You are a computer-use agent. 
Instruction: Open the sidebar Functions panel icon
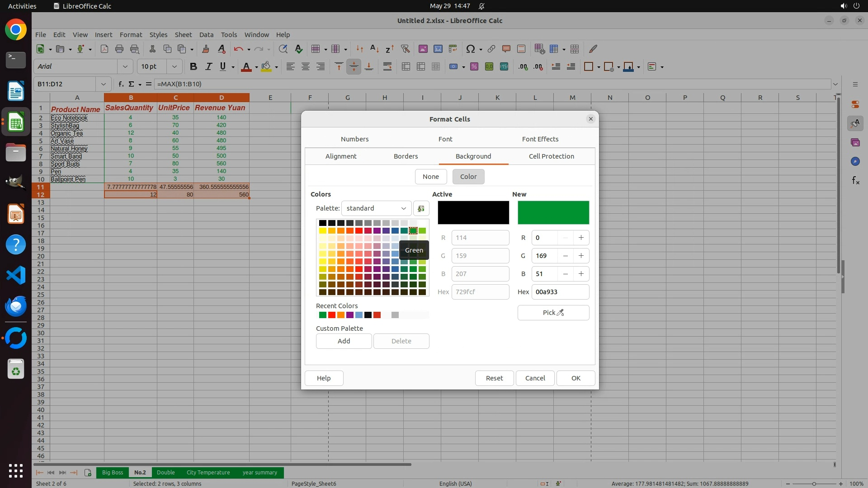click(x=855, y=181)
